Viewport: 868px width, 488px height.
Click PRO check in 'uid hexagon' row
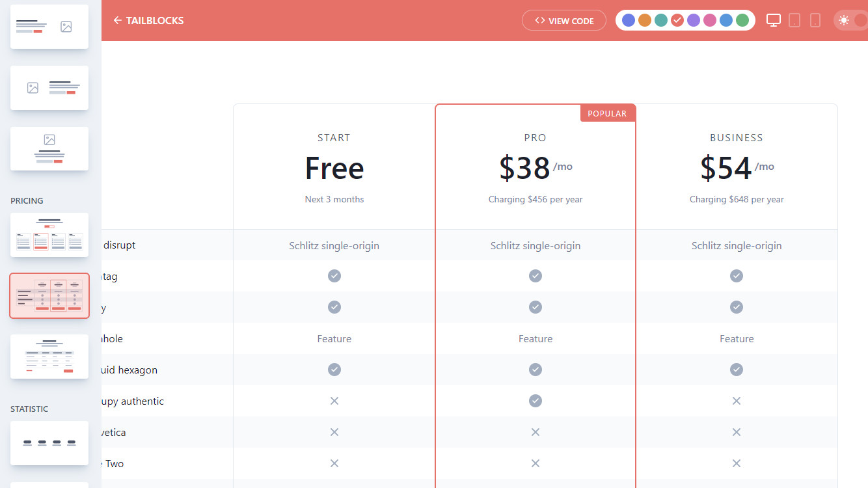pos(536,370)
